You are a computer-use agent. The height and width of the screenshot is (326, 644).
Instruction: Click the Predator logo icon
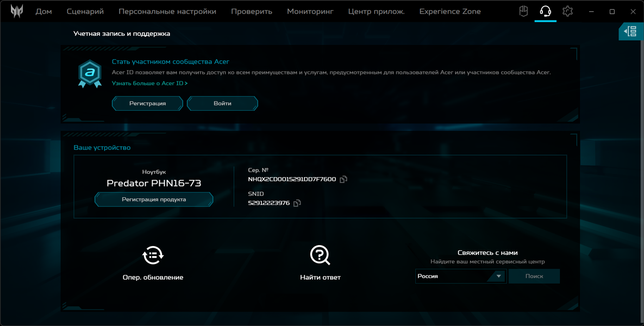pos(17,11)
